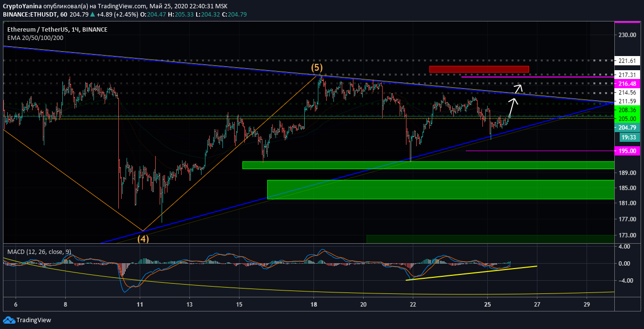
Task: Click the TradingView cloud logo icon
Action: 9,320
